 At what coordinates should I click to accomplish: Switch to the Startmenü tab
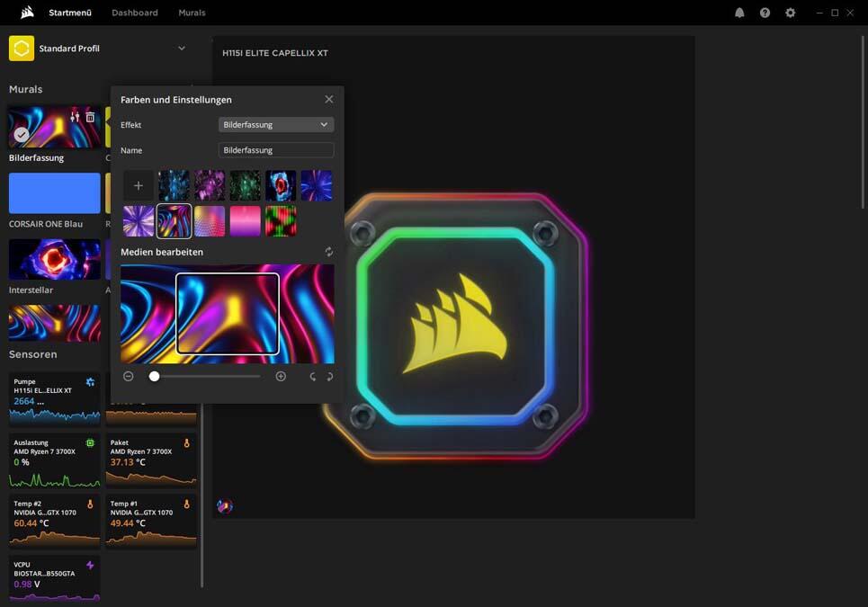(70, 13)
